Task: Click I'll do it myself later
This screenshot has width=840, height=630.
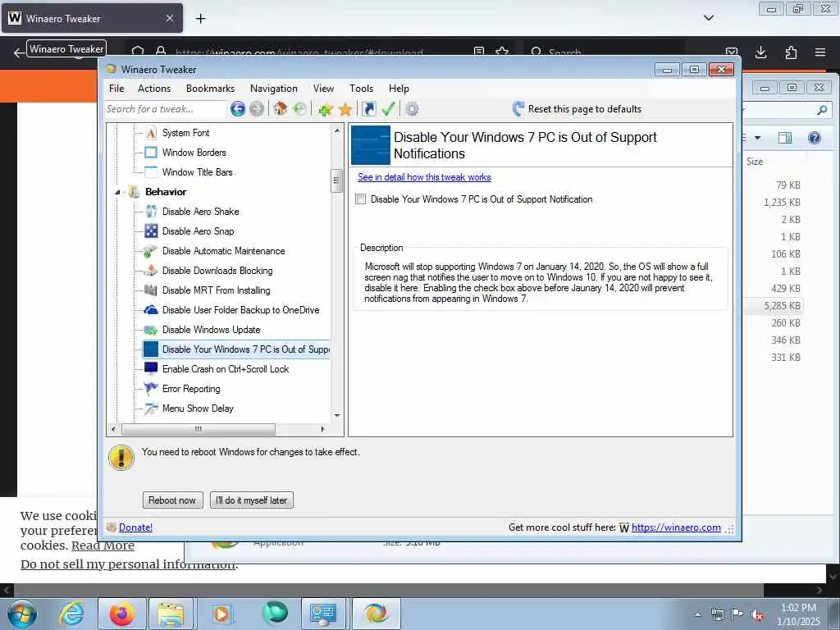Action: coord(252,500)
